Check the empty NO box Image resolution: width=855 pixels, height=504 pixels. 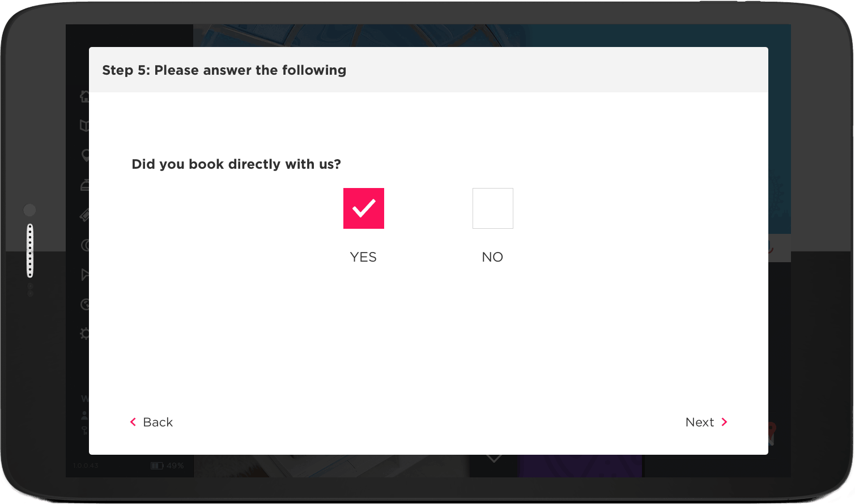[x=493, y=208]
